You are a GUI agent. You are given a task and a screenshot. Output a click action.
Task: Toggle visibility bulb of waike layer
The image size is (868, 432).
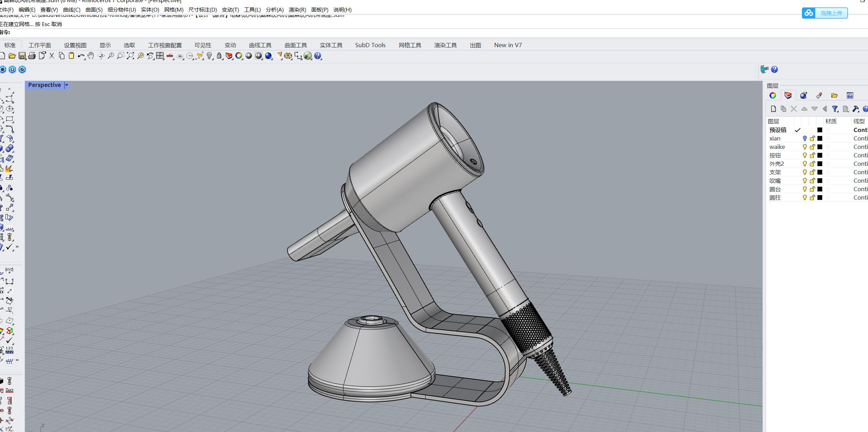[x=804, y=147]
